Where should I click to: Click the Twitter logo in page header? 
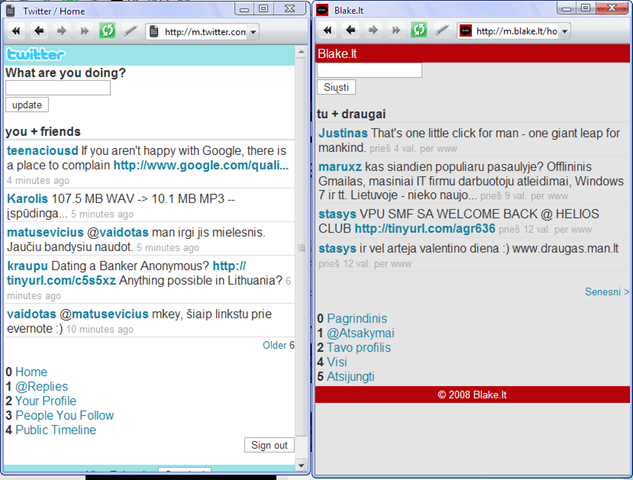pos(36,54)
